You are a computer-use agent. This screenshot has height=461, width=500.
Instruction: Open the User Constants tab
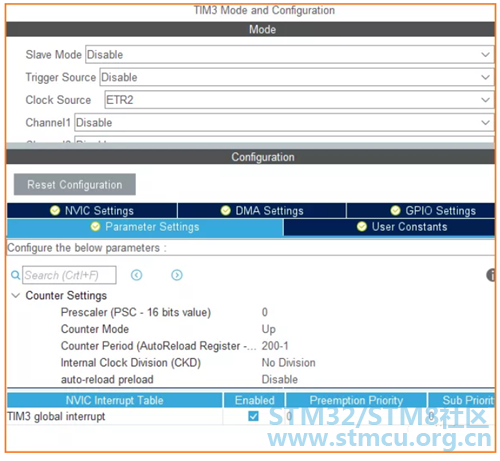(389, 227)
